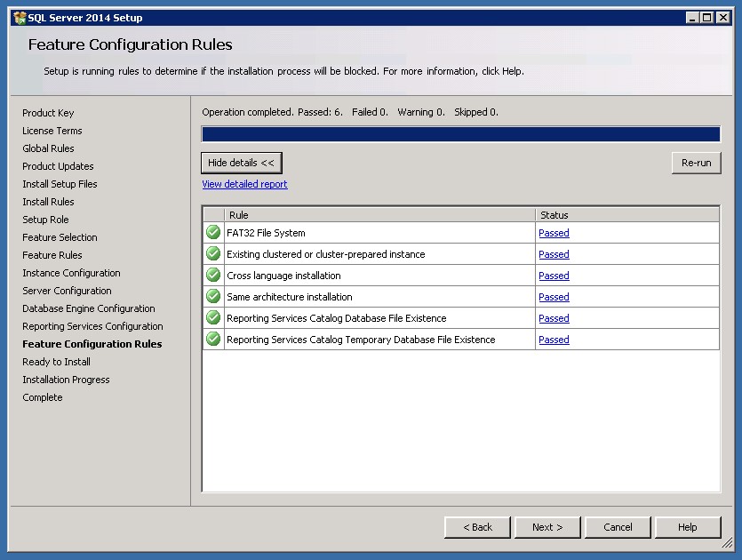Click green check icon for Same architecture installation
742x560 pixels.
213,297
